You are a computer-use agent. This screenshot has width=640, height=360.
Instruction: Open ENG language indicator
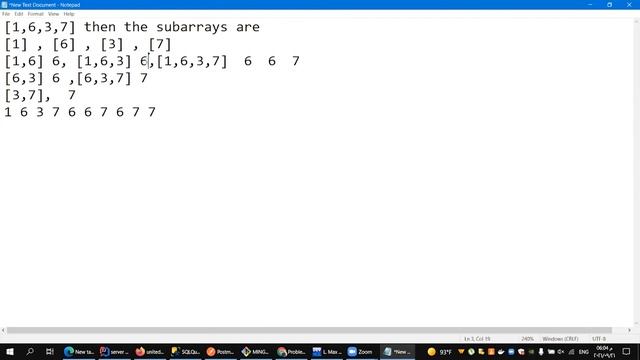pyautogui.click(x=584, y=352)
